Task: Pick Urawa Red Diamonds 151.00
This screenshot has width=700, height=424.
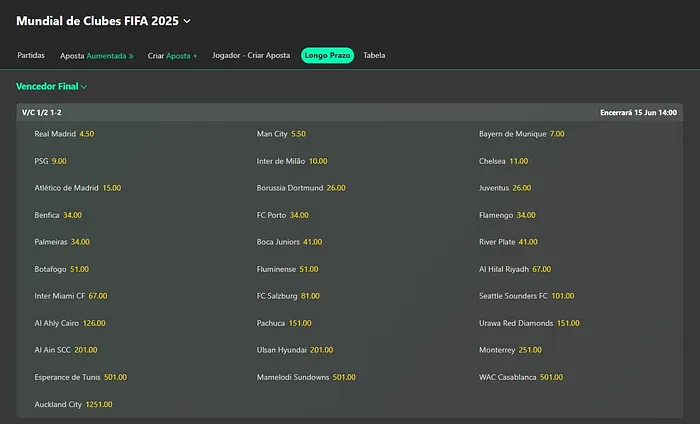Action: click(529, 323)
